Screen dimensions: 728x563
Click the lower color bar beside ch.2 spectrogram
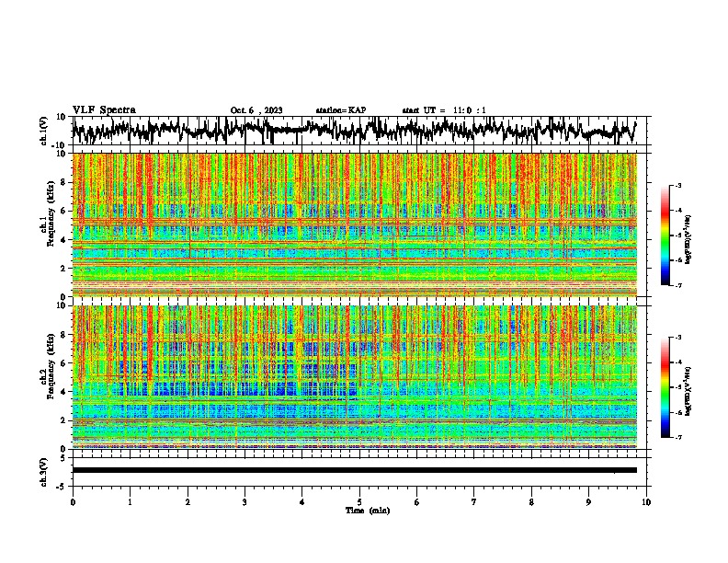click(665, 387)
